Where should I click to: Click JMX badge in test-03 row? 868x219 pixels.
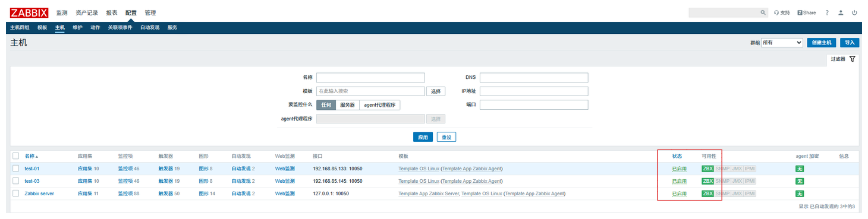click(737, 181)
